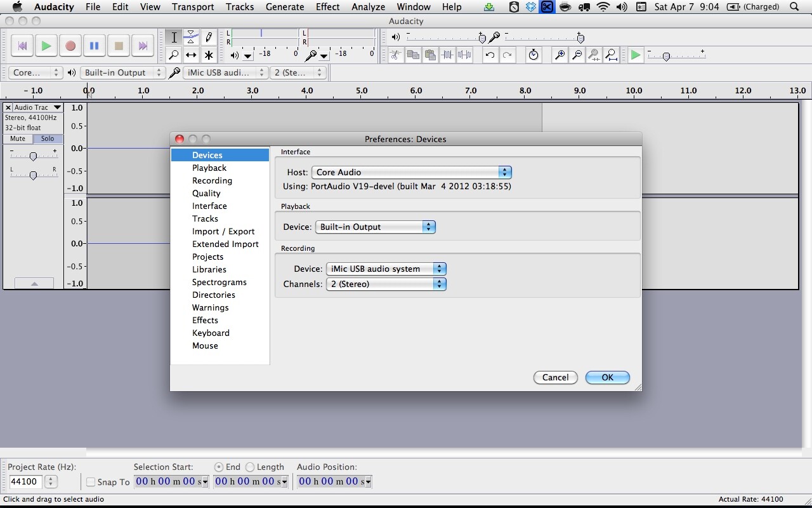The height and width of the screenshot is (508, 812).
Task: Click the Paste clipboard icon
Action: [x=429, y=55]
